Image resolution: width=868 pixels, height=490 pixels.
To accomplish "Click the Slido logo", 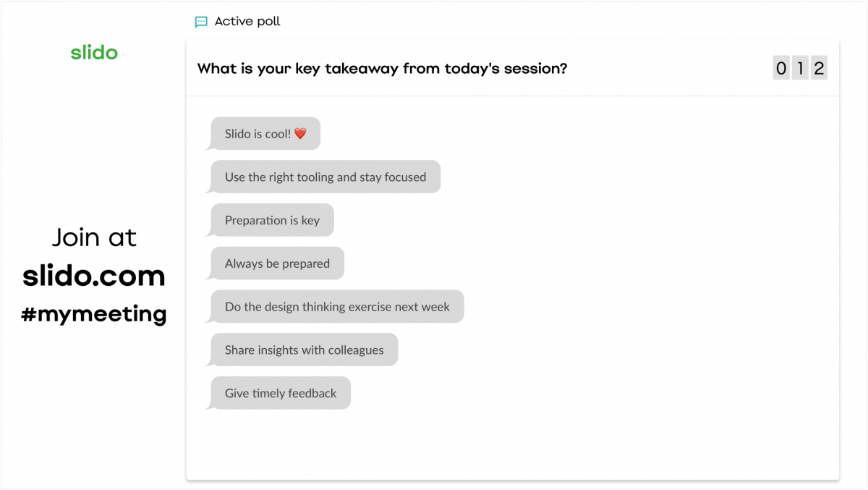I will [94, 52].
